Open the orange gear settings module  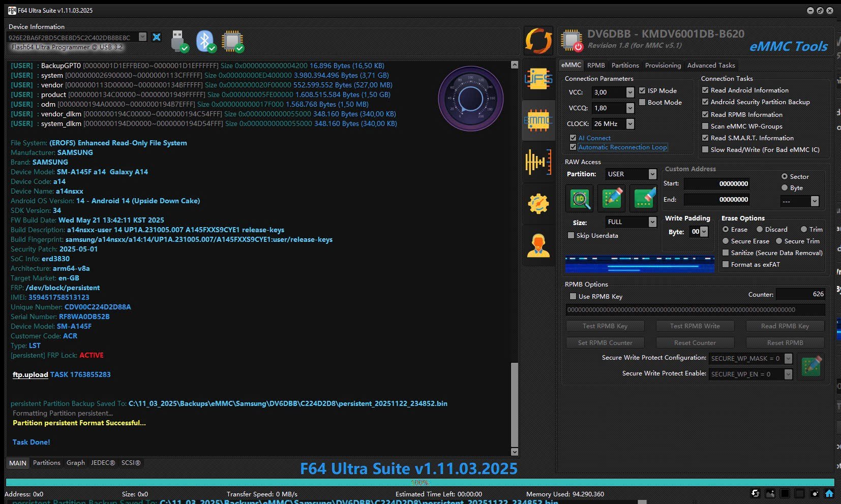538,204
